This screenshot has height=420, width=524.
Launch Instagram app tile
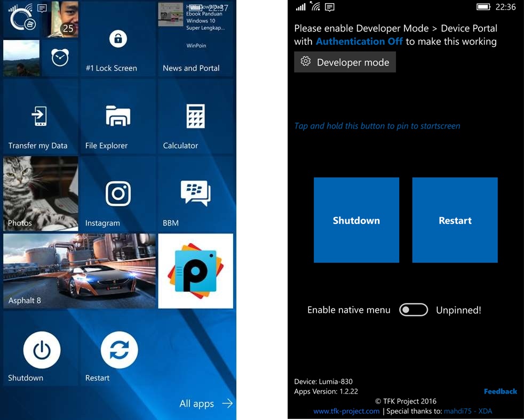pyautogui.click(x=118, y=193)
